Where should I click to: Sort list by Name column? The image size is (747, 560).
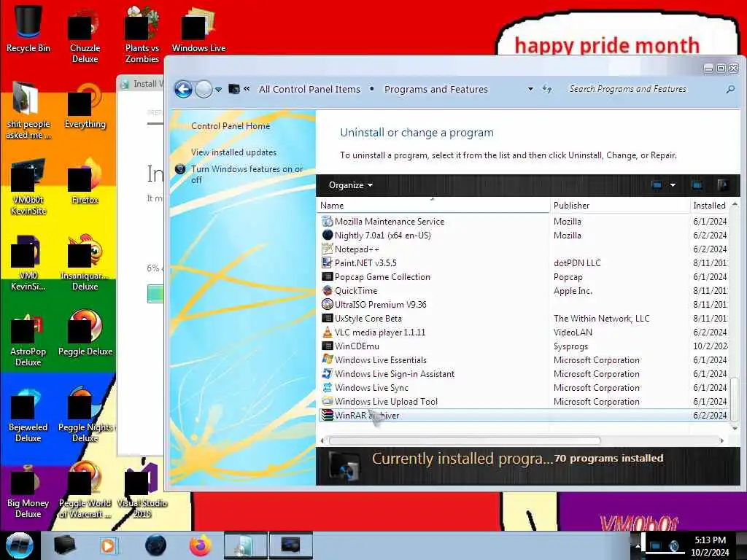(433, 205)
